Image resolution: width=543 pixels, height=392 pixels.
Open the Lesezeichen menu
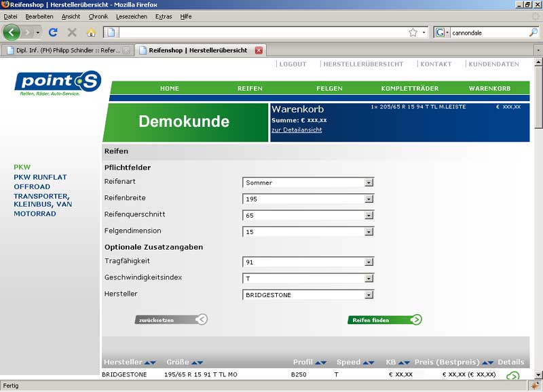[x=132, y=16]
